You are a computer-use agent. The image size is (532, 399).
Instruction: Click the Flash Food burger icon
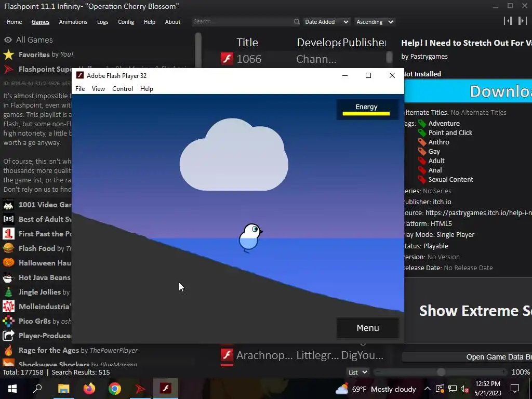(x=8, y=248)
